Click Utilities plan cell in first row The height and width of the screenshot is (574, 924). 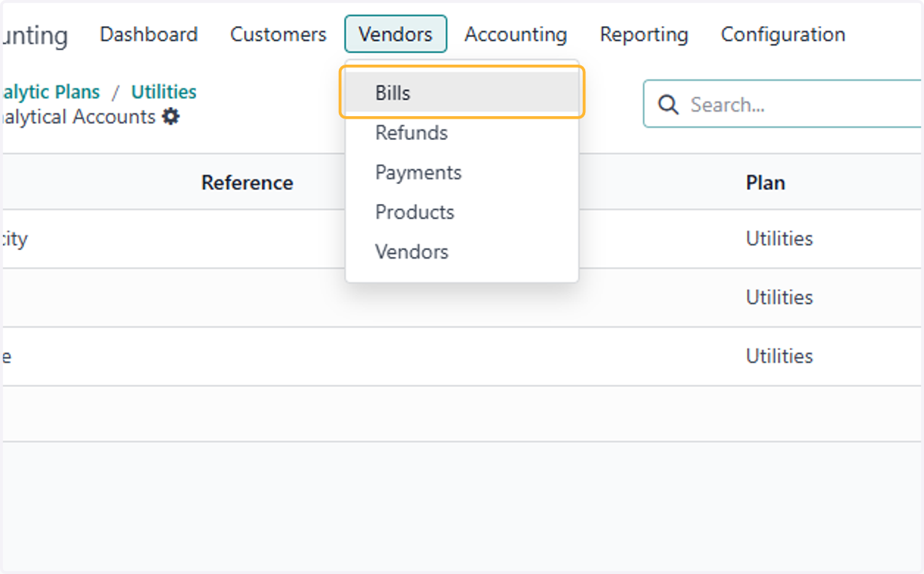[779, 239]
